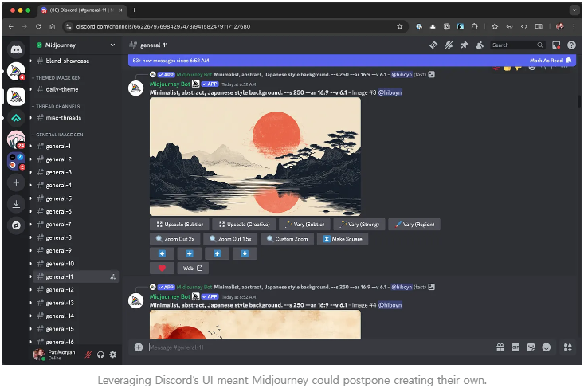
Task: Click Vary (Region) button
Action: pos(414,225)
